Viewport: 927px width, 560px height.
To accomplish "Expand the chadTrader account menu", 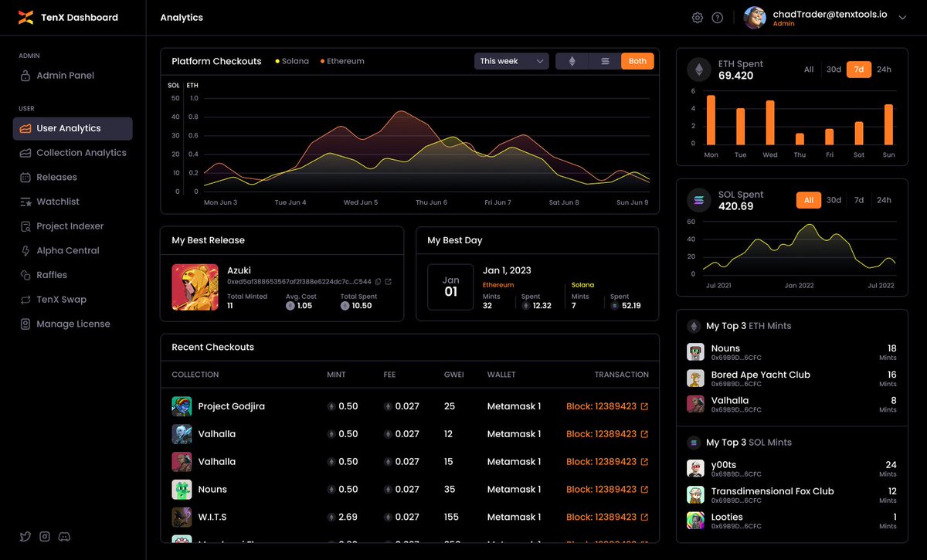I will click(902, 17).
